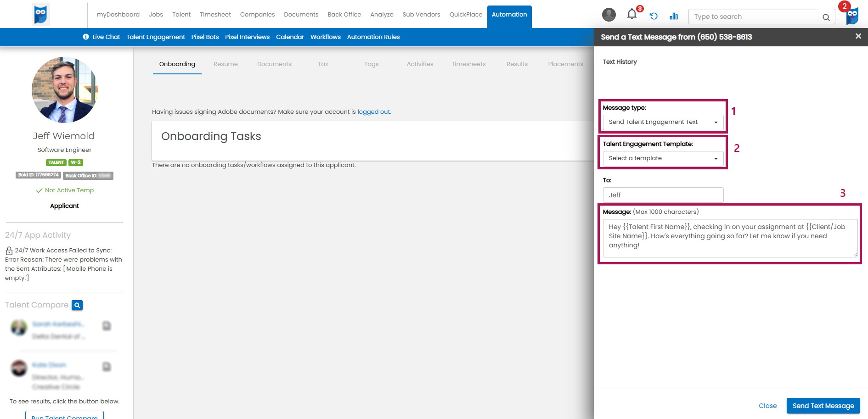Click the search magnifier icon

(826, 17)
